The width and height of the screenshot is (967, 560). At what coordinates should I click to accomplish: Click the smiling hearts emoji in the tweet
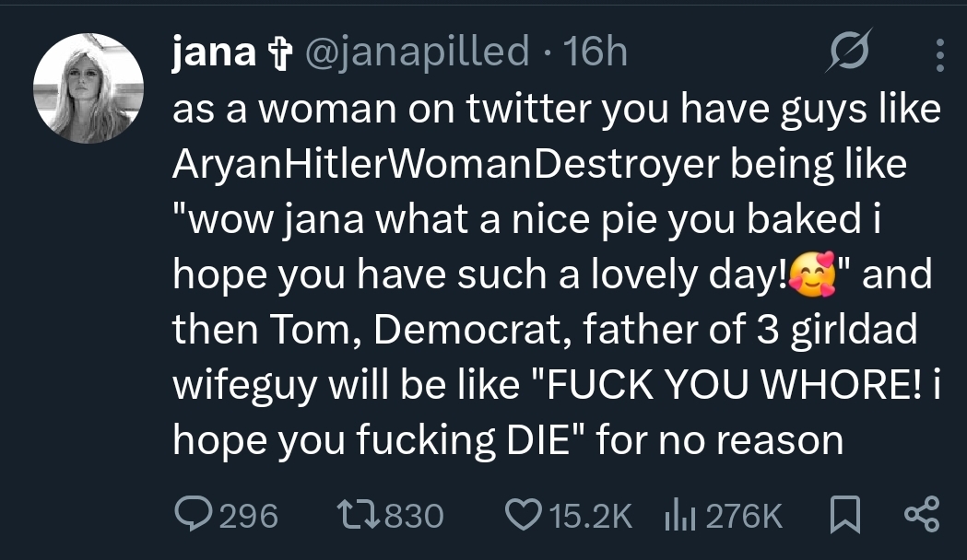tap(813, 274)
